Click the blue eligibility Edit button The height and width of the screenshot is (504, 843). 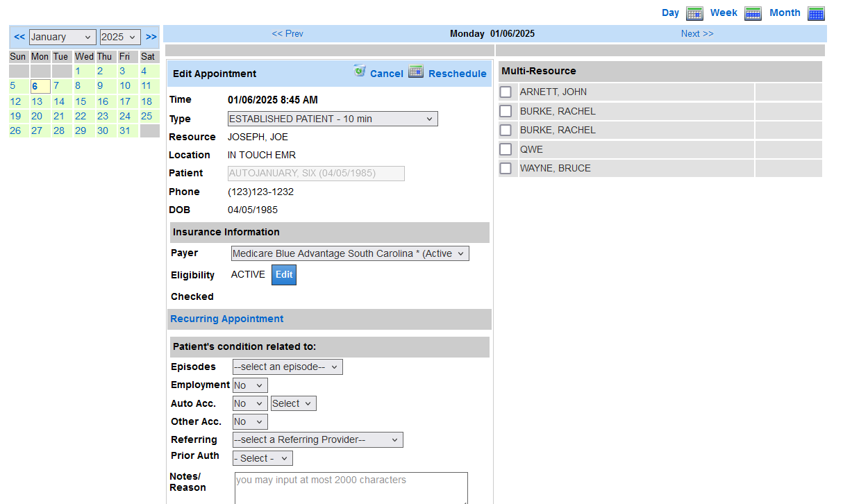[283, 275]
